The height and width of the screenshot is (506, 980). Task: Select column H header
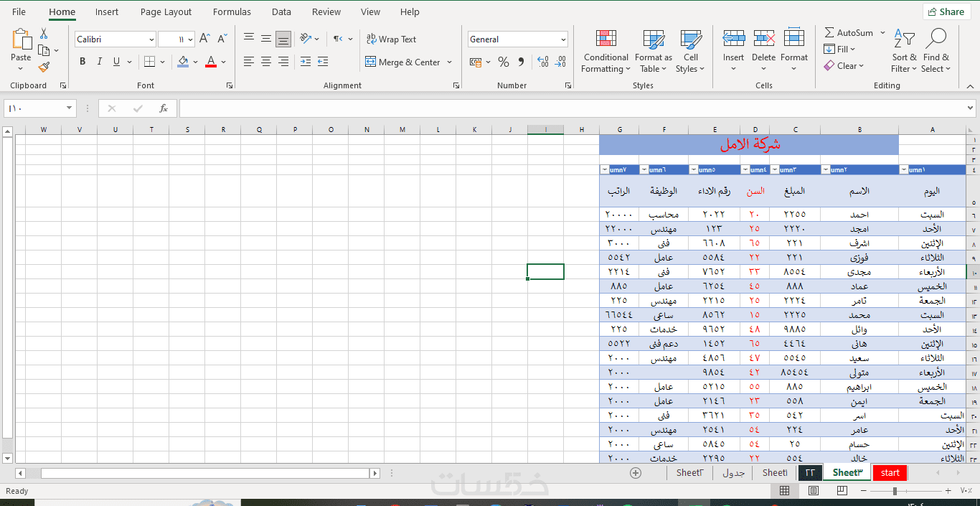582,130
